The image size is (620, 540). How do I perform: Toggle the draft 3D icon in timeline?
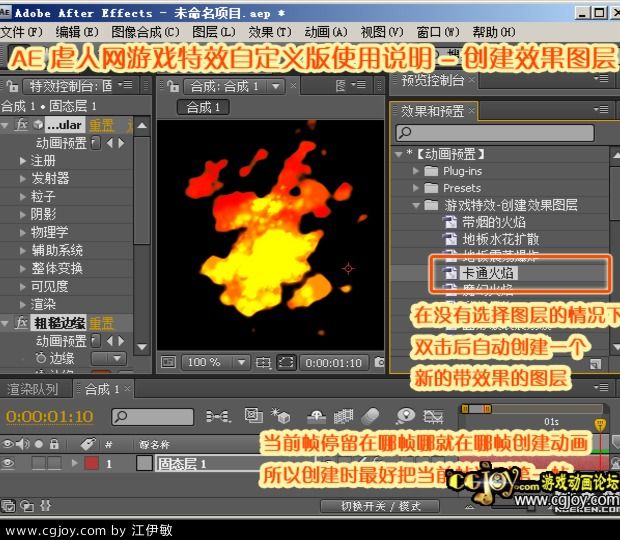(281, 415)
